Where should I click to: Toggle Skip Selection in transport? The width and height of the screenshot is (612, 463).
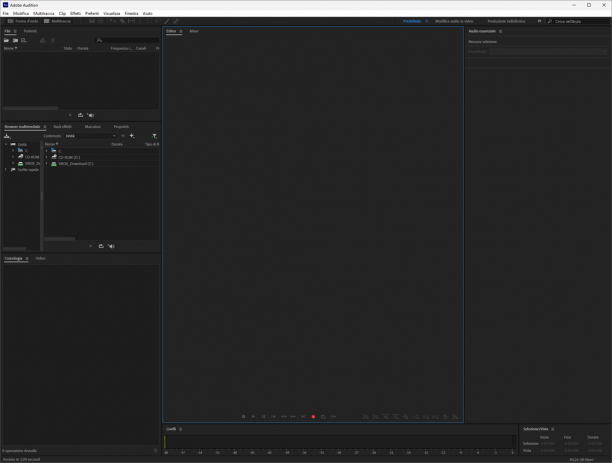pyautogui.click(x=333, y=417)
